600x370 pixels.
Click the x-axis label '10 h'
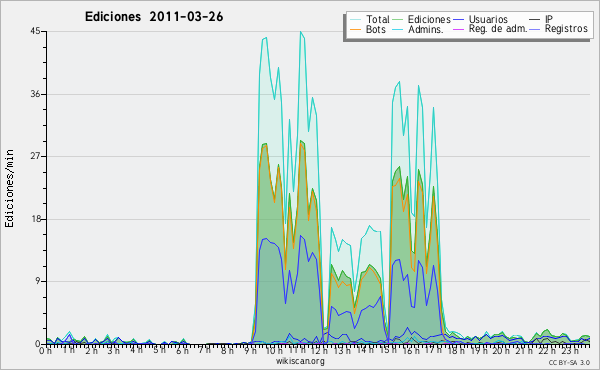[x=274, y=350]
